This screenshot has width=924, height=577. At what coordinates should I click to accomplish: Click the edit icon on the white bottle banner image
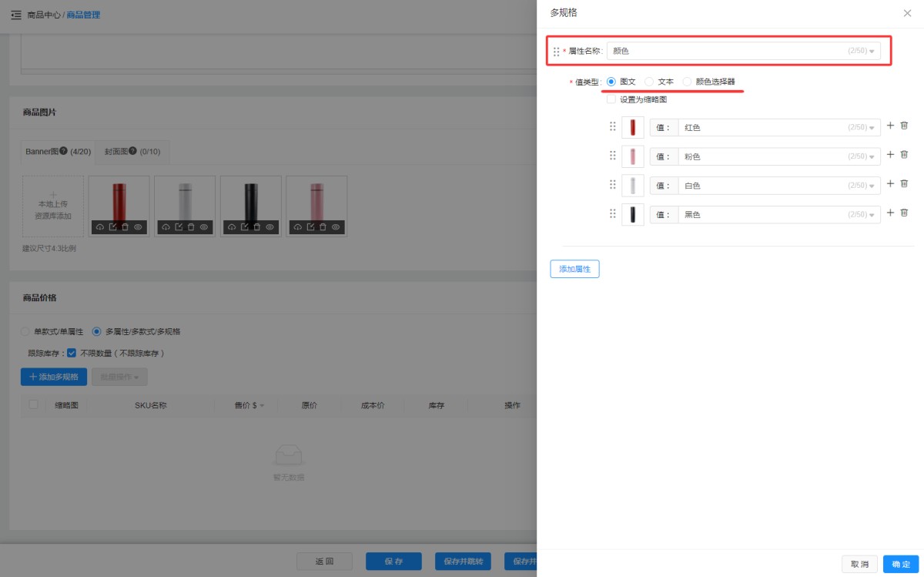pos(179,227)
